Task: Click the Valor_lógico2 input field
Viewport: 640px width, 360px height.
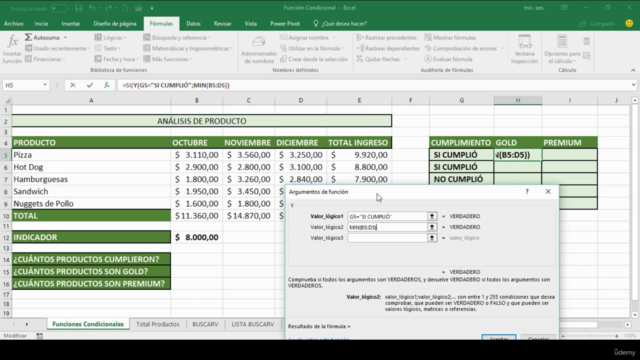Action: [x=387, y=227]
